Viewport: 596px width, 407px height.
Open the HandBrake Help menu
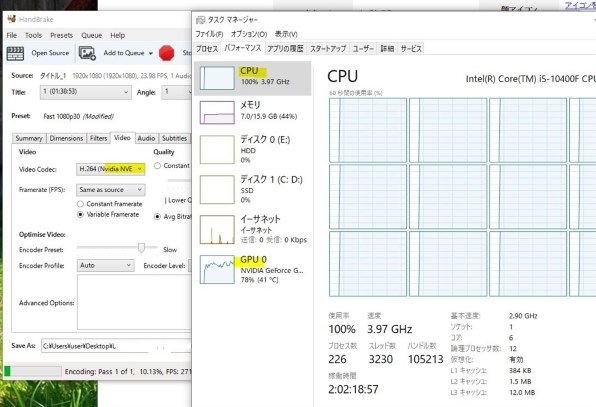pos(118,35)
